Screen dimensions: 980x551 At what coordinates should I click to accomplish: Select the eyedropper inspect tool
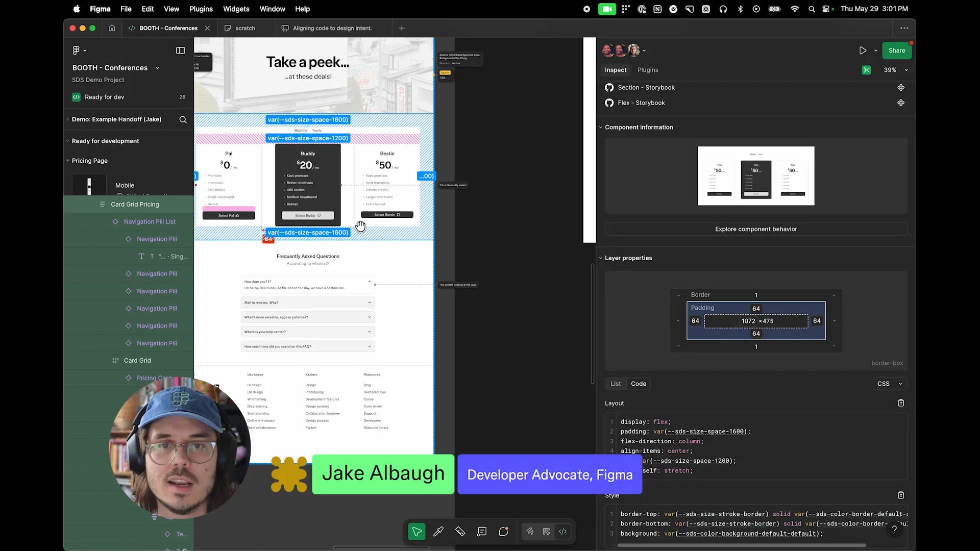tap(438, 532)
